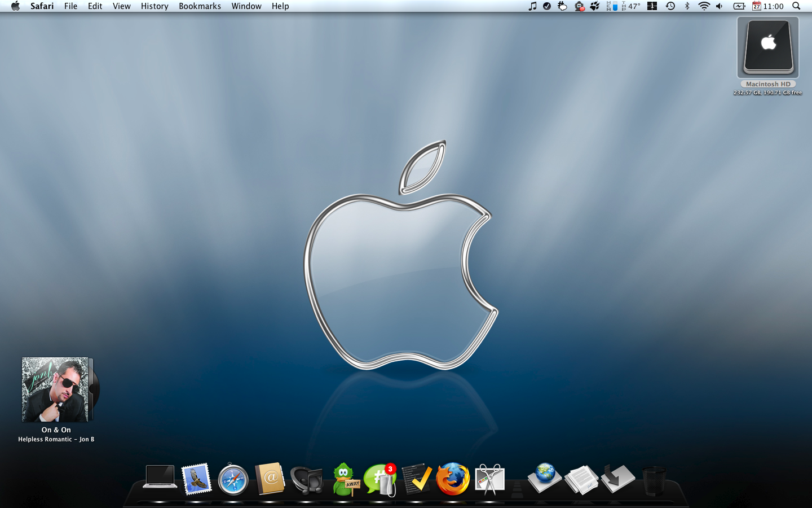Select the Macintosh HD drive icon
Image resolution: width=812 pixels, height=508 pixels.
(x=768, y=48)
